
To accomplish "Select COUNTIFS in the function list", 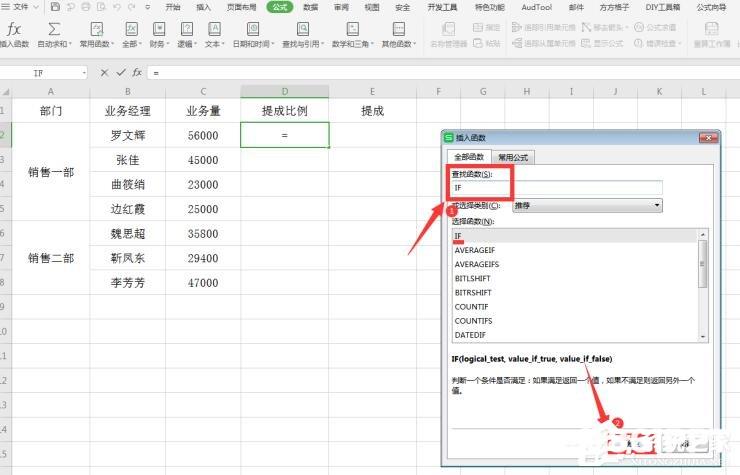I will click(x=574, y=321).
